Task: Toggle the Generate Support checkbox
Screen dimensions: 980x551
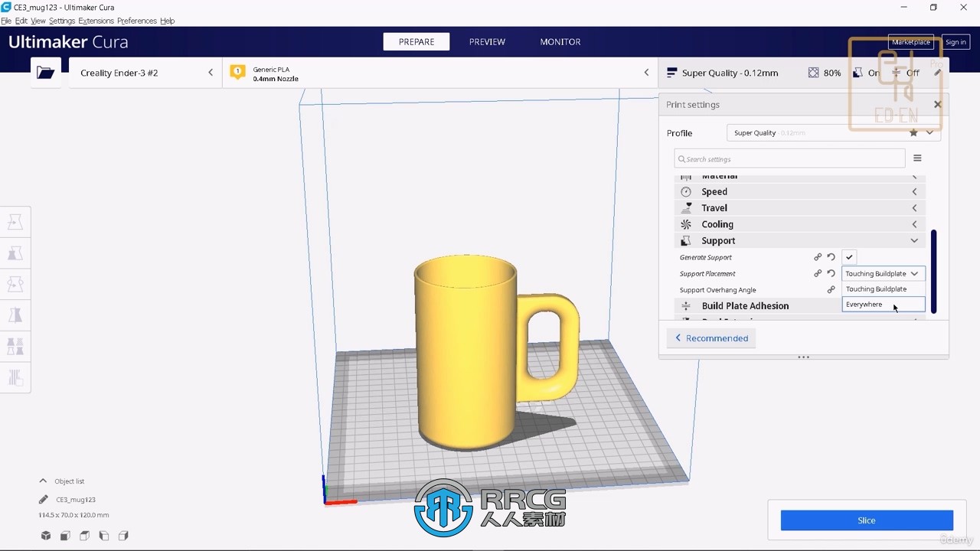Action: (x=849, y=257)
